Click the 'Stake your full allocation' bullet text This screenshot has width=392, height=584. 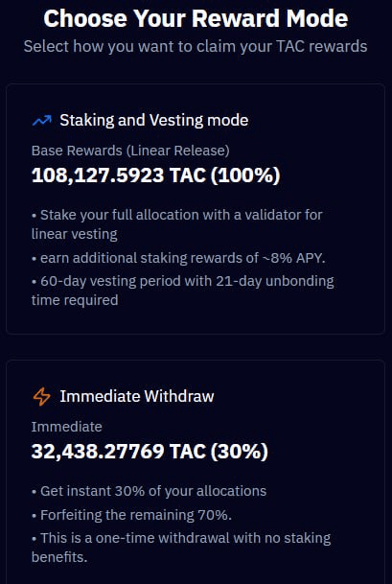point(176,224)
